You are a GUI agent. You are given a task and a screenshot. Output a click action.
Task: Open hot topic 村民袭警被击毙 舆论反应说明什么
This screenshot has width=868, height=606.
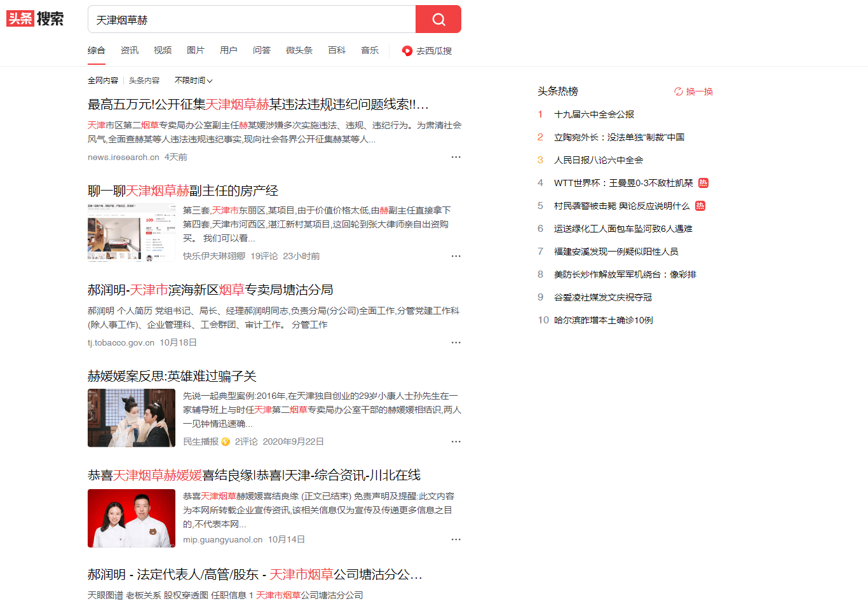click(x=622, y=206)
